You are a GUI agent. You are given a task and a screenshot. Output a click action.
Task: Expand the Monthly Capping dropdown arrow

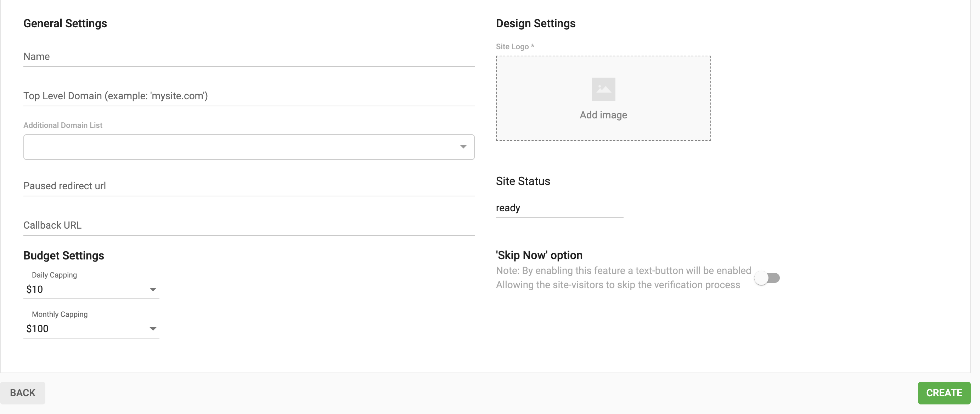(153, 329)
